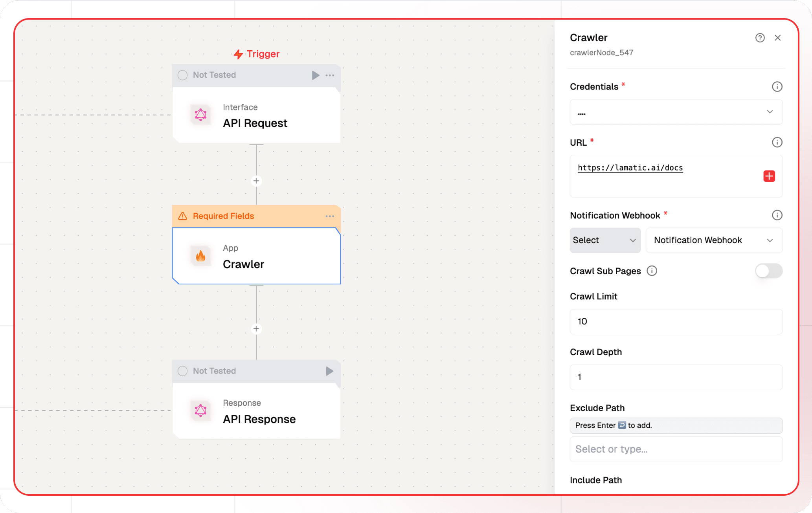Run the API Response node test
812x513 pixels.
[329, 371]
